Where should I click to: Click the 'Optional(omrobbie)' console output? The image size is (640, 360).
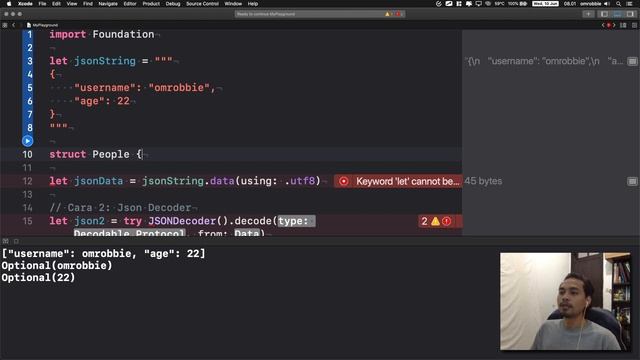57,266
